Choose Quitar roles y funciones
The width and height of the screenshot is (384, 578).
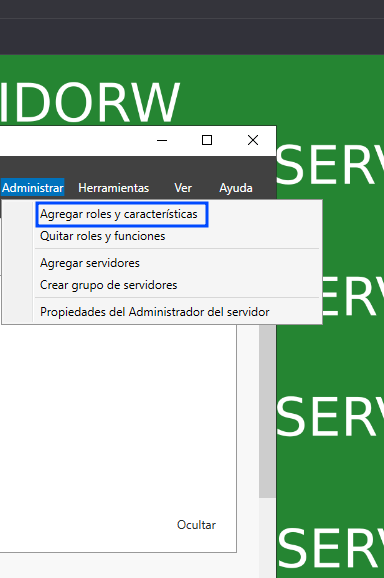click(x=102, y=236)
